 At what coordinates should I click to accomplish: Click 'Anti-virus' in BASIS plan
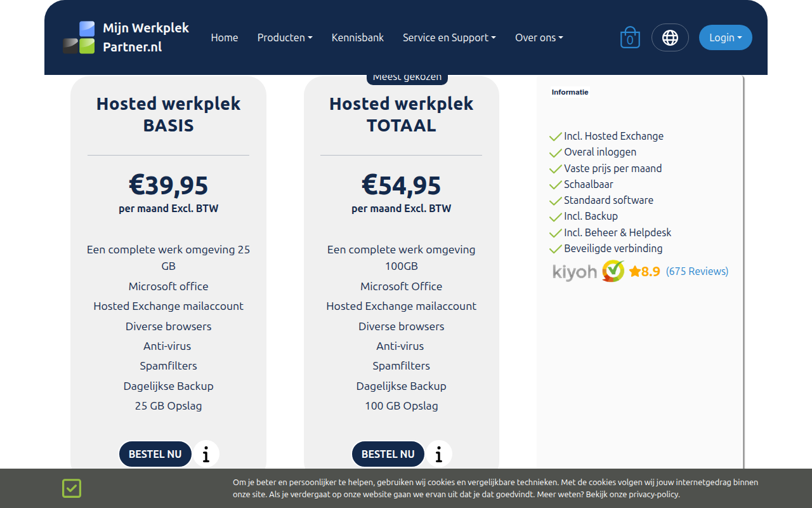pos(167,346)
